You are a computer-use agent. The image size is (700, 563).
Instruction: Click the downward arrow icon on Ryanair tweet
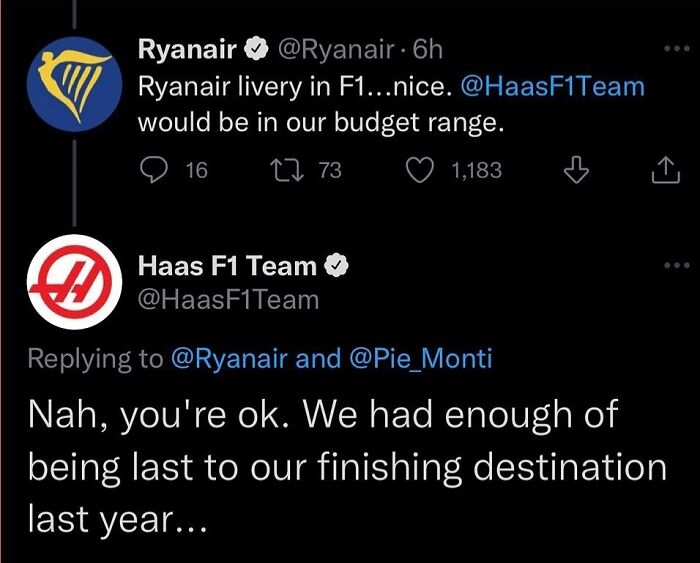point(574,172)
